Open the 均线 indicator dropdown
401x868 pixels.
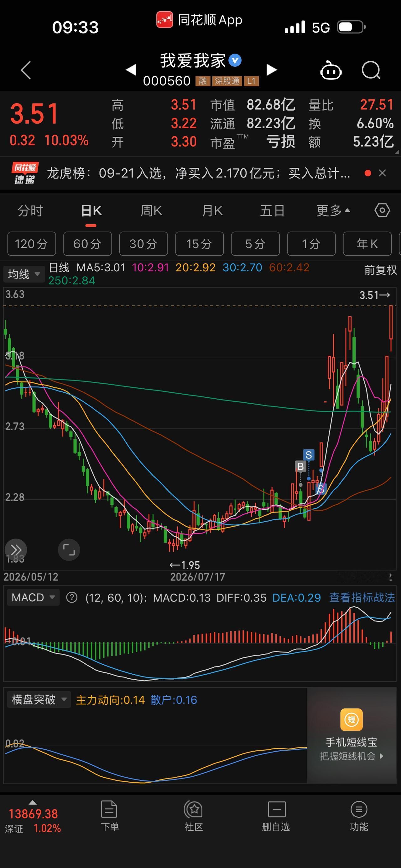pyautogui.click(x=23, y=274)
